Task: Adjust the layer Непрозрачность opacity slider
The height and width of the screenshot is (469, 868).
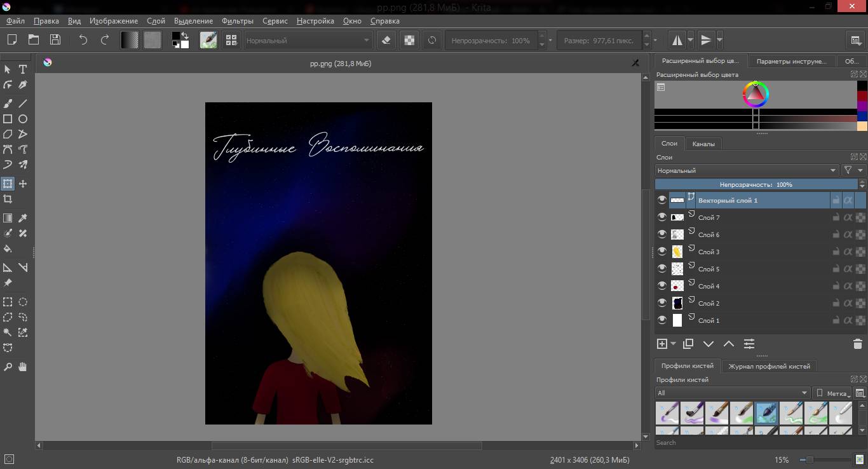Action: 756,184
